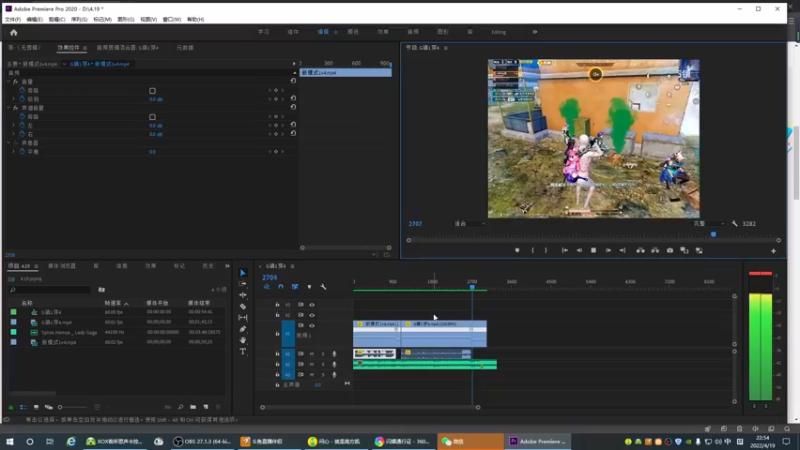
Task: Open playback resolution dropdown
Action: point(709,223)
